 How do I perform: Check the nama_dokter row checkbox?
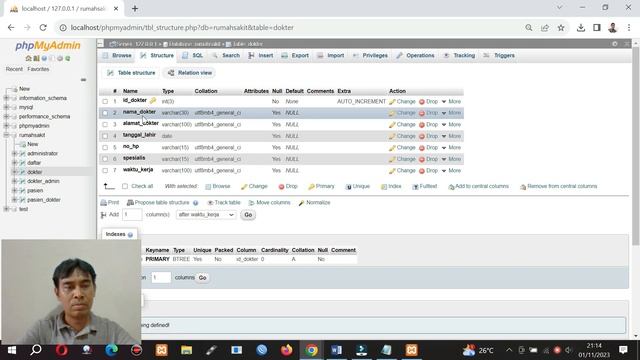point(105,113)
